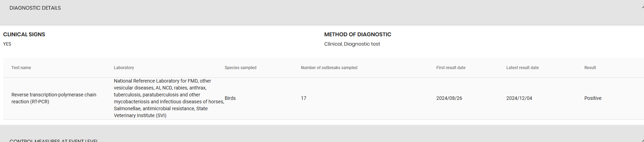Click the Latest result date header
The height and width of the screenshot is (142, 644).
pos(522,68)
